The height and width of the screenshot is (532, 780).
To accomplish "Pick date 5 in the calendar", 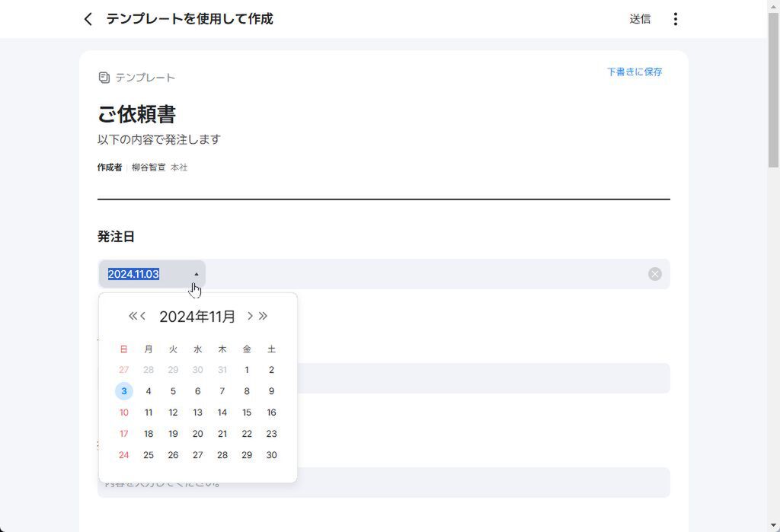I will coord(173,391).
